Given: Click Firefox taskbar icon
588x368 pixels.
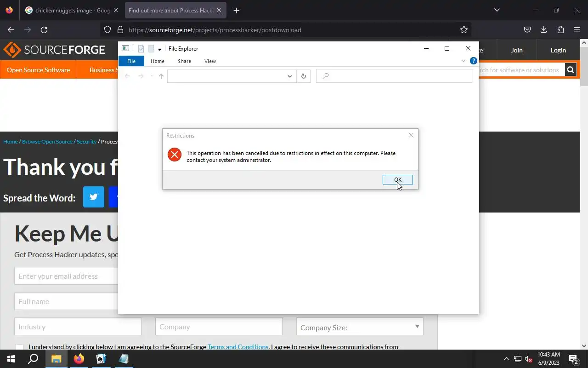Looking at the screenshot, I should [79, 359].
